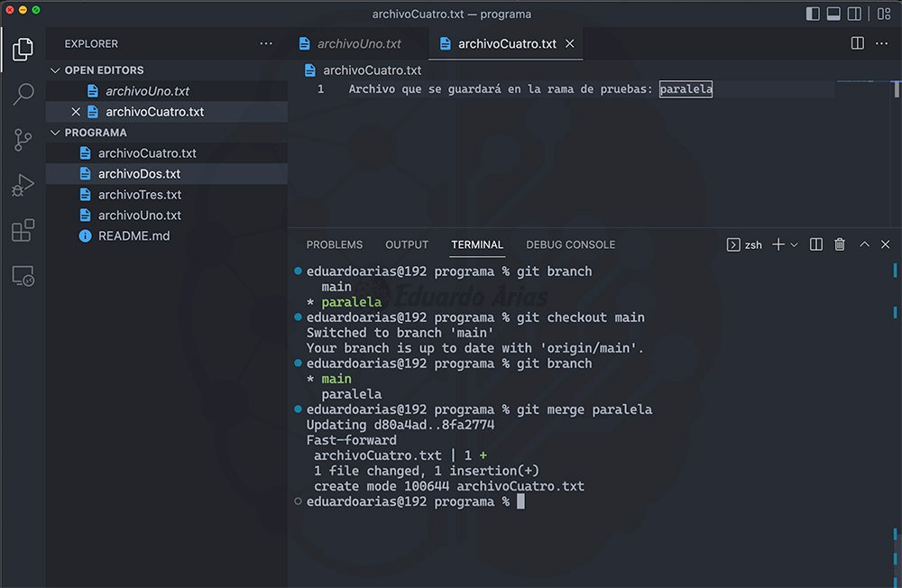Toggle bottom panel visibility in title bar
Screen dimensions: 902x588
pos(833,14)
